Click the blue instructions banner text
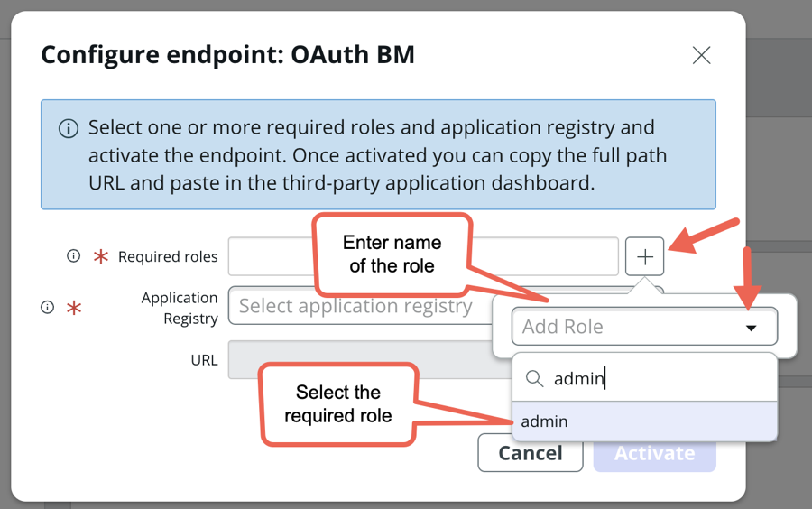This screenshot has width=812, height=509. coord(377,155)
